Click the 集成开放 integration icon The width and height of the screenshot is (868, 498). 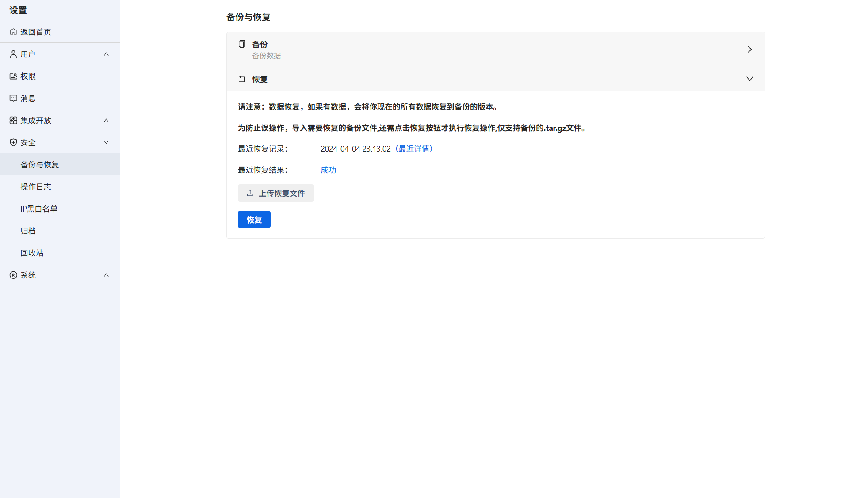tap(13, 120)
